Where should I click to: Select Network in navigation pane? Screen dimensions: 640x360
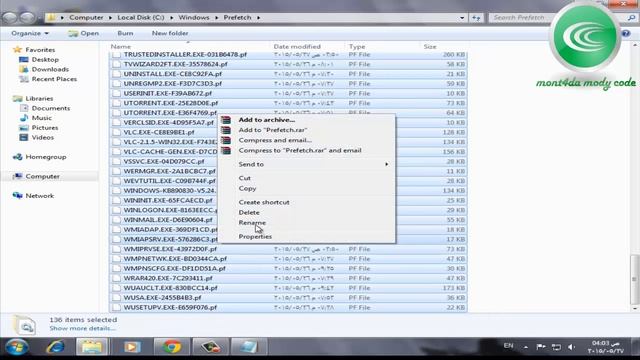point(40,196)
